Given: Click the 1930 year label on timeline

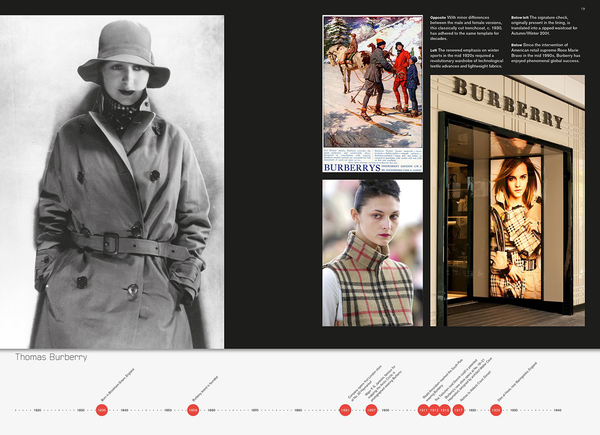Looking at the screenshot, I should [514, 410].
